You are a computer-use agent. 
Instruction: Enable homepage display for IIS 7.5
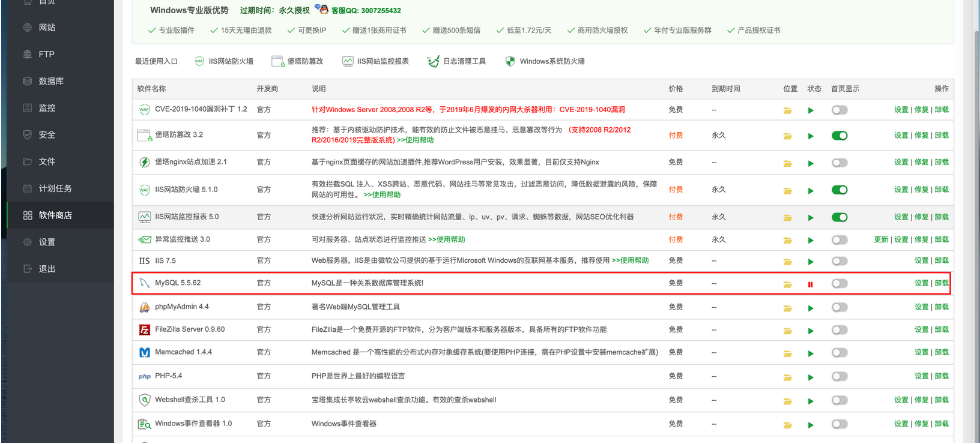click(839, 261)
